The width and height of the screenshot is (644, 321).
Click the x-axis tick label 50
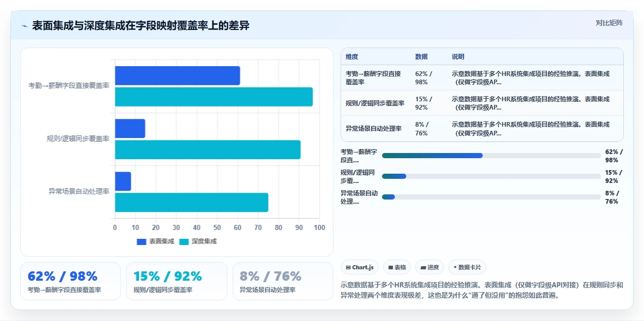(x=217, y=228)
